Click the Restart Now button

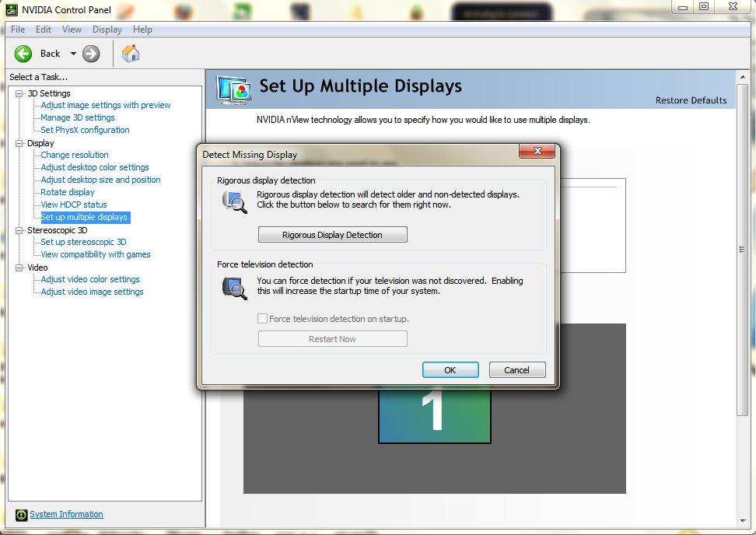[333, 339]
